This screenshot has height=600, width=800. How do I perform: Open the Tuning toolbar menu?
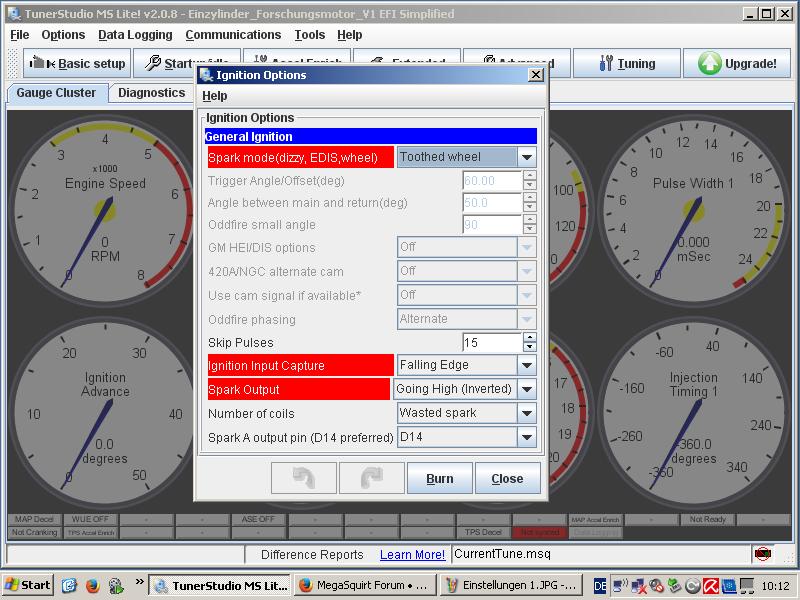(627, 63)
